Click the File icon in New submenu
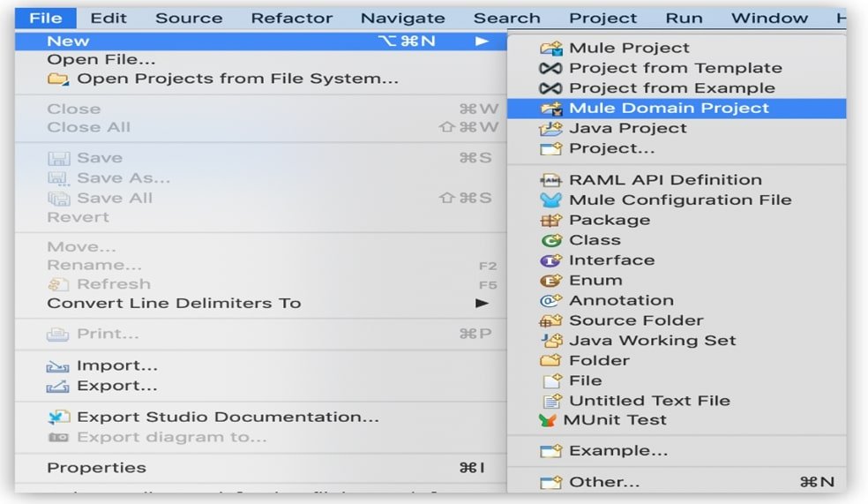Screen dimensions: 868x504 [552, 380]
